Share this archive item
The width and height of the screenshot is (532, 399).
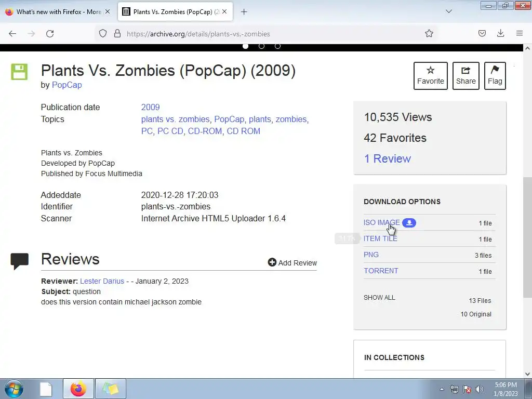[466, 76]
